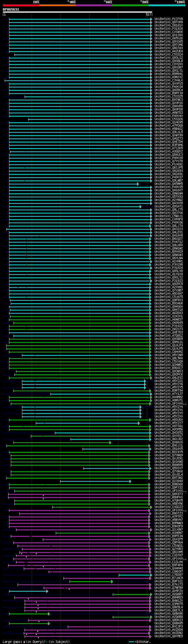Select label UniRef100_A3QQY2
Image resolution: width=188 pixels, height=644 pixels.
(169, 152)
